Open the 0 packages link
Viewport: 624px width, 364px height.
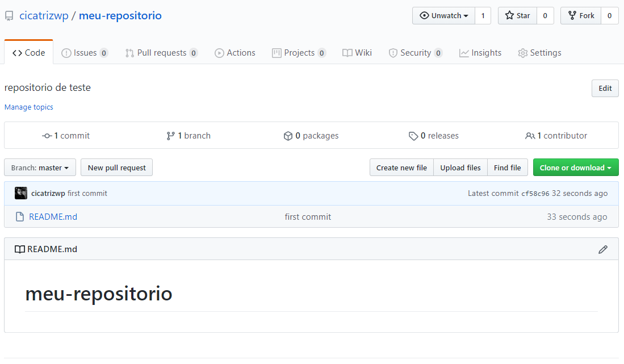(311, 136)
